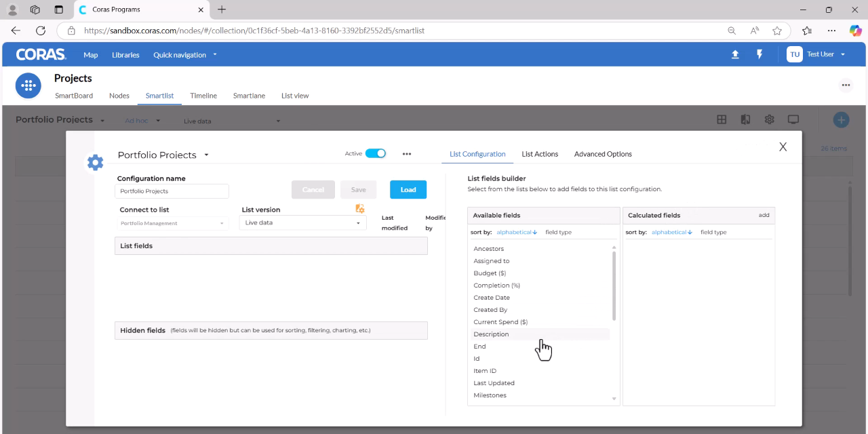The height and width of the screenshot is (434, 868).
Task: Click the browser back arrow
Action: click(16, 31)
